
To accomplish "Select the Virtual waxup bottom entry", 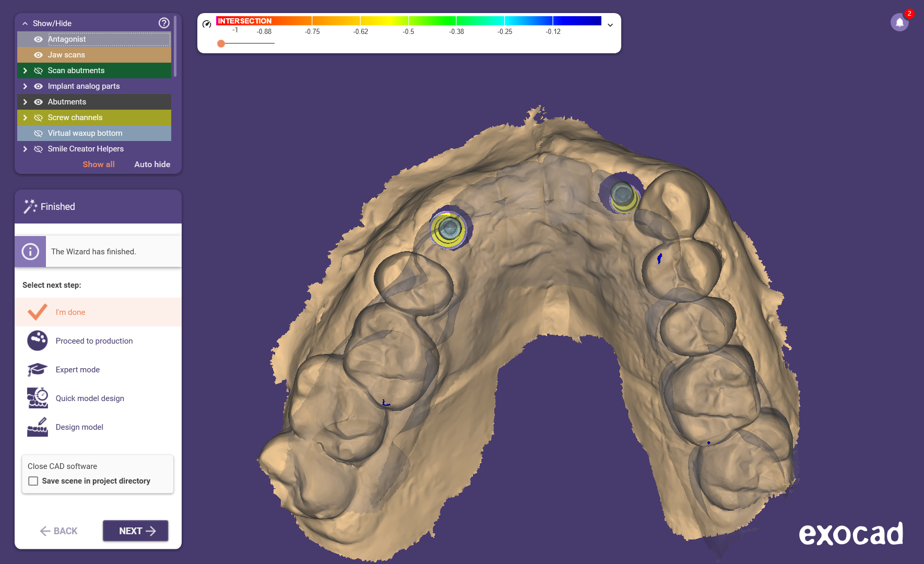I will tap(85, 133).
